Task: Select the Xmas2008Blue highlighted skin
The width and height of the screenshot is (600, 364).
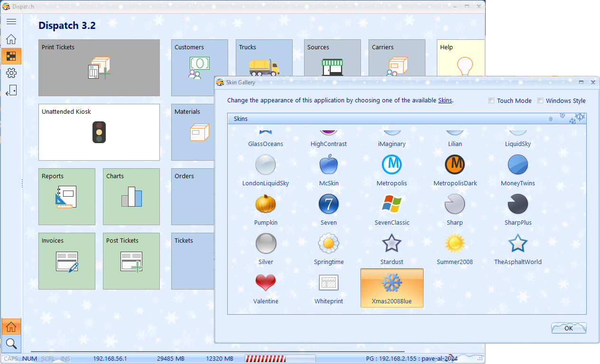Action: click(392, 288)
